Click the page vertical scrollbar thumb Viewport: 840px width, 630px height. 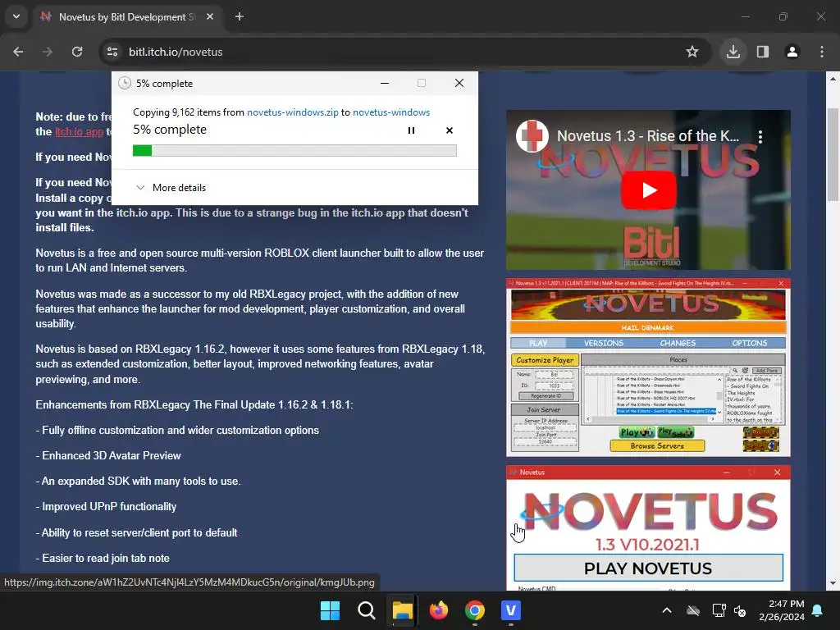click(x=833, y=154)
